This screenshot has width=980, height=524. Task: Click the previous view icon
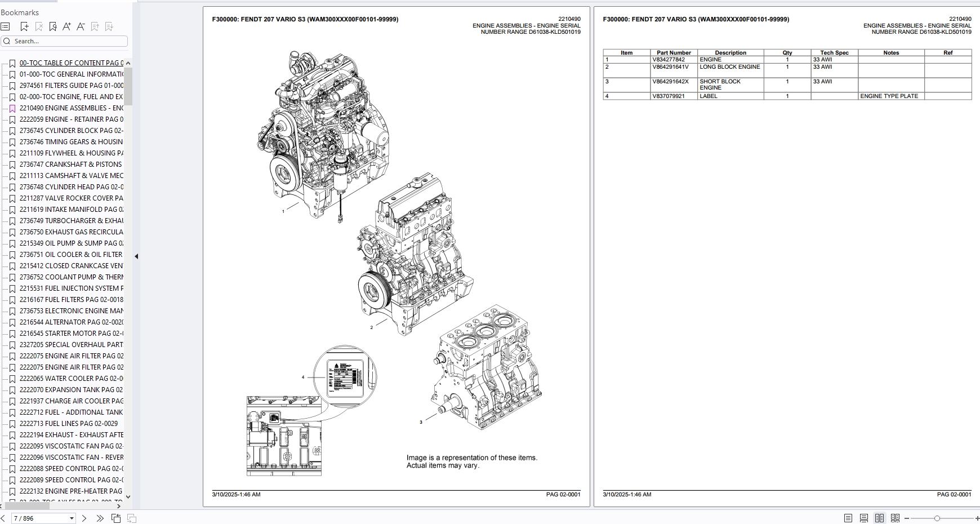(116, 518)
